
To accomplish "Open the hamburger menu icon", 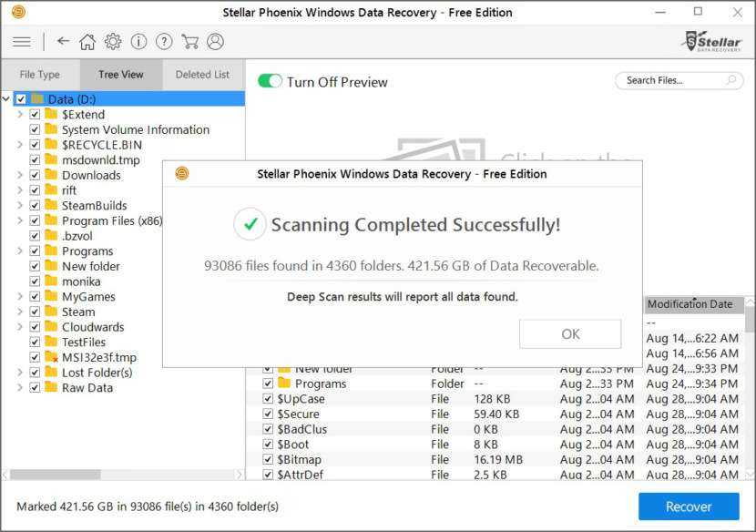I will click(x=22, y=42).
